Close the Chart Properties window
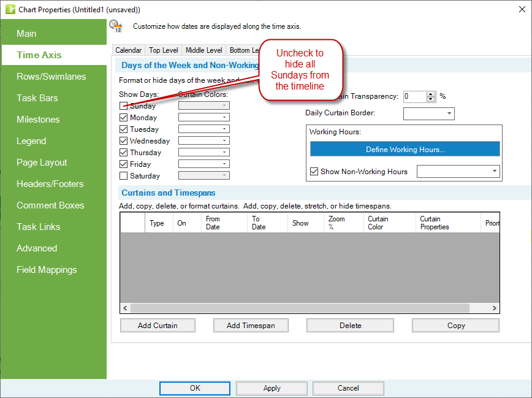The height and width of the screenshot is (398, 532). point(522,9)
